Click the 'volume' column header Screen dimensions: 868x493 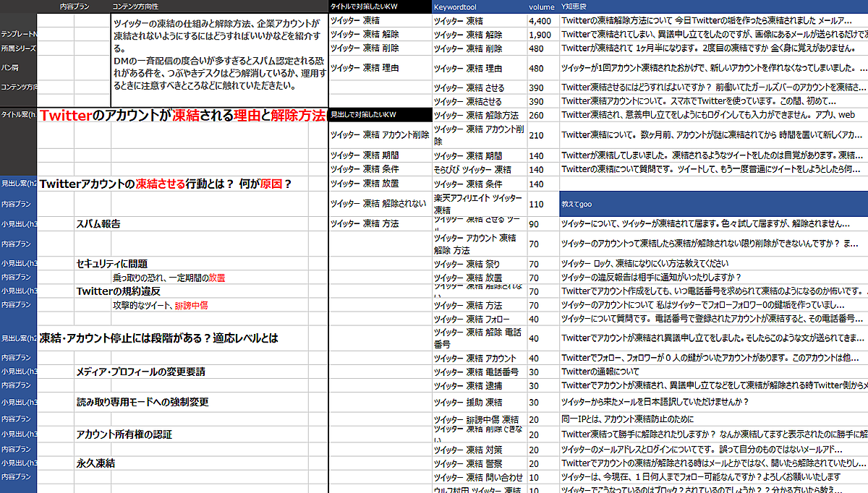542,7
